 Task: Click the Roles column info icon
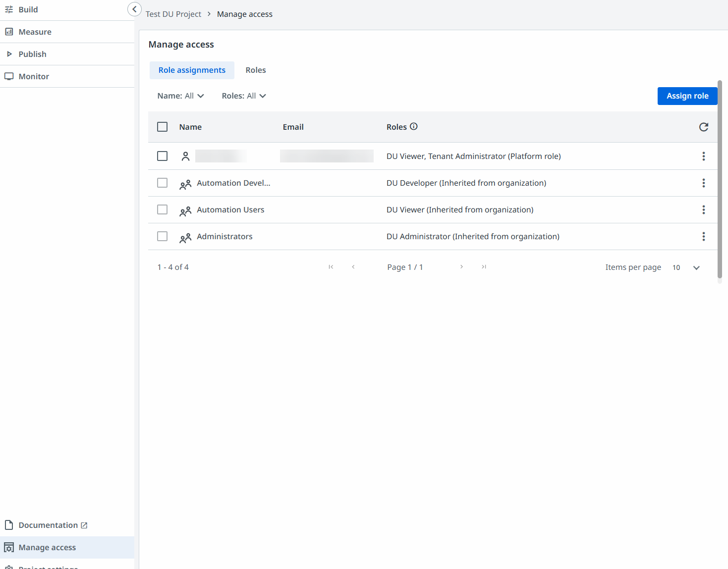[414, 127]
